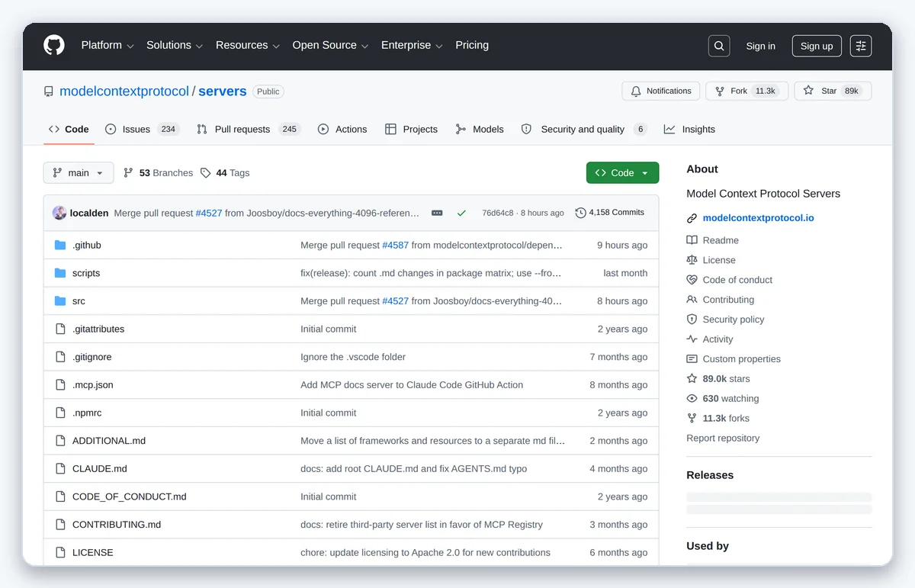Open the .github folder
The width and height of the screenshot is (915, 588).
click(87, 245)
